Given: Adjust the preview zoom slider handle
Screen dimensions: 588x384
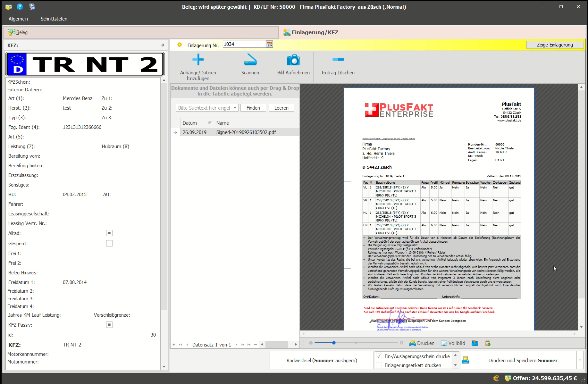Looking at the screenshot, I should (x=334, y=343).
